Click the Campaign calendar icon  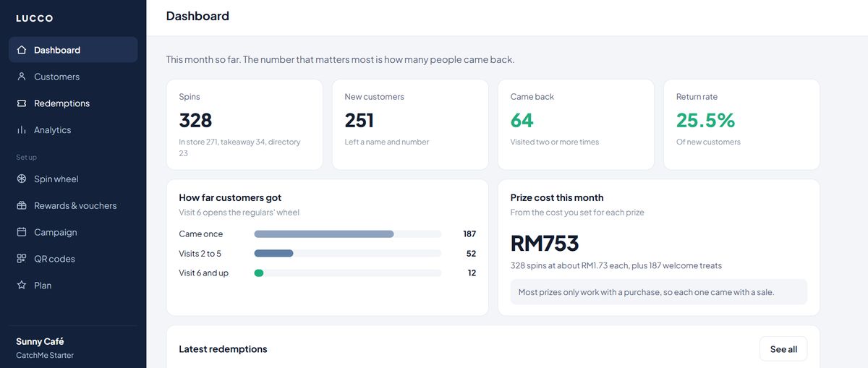(x=22, y=232)
